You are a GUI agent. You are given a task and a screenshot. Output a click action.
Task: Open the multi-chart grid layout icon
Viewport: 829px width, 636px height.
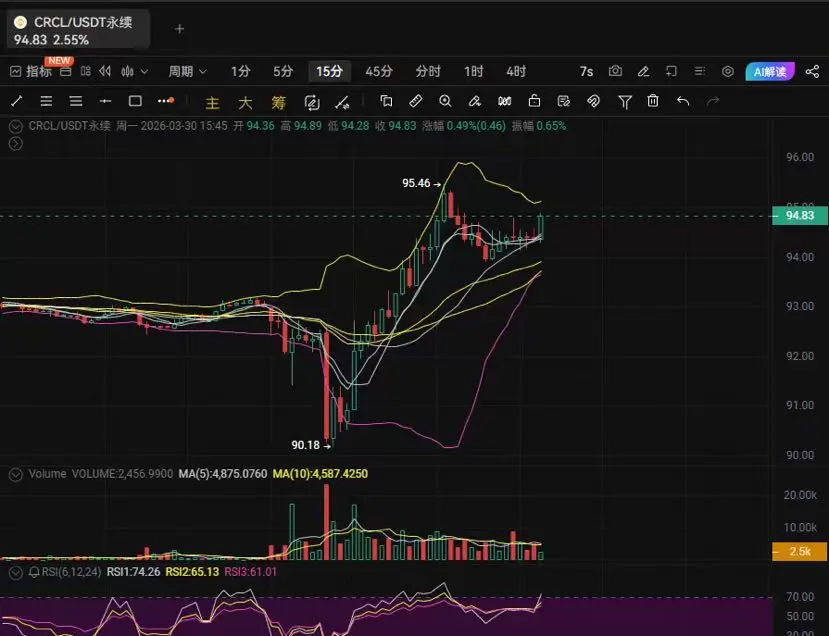point(86,71)
